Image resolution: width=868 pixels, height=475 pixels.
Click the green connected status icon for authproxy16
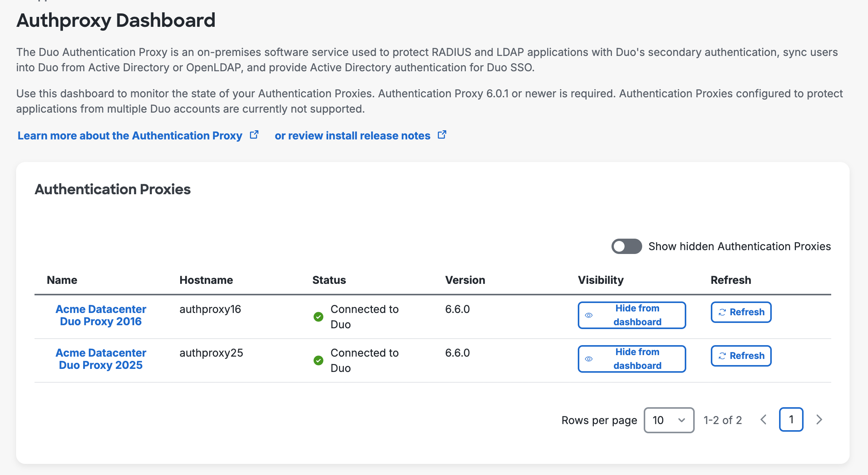319,317
